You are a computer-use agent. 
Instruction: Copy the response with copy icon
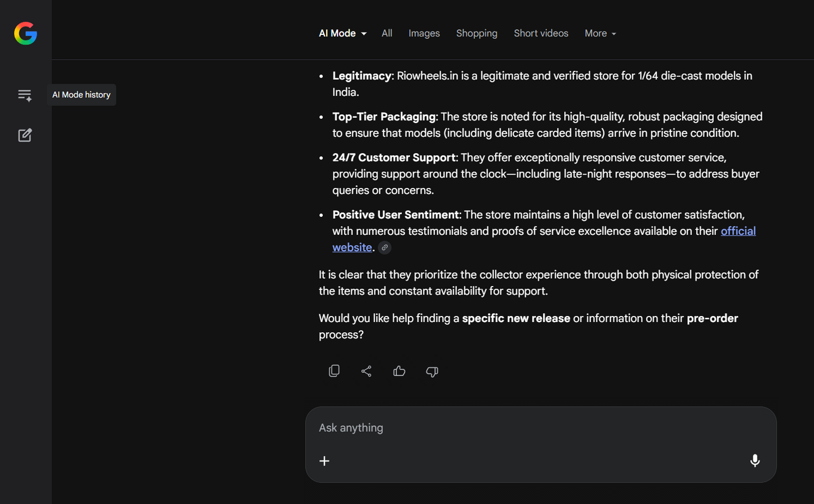click(x=334, y=371)
